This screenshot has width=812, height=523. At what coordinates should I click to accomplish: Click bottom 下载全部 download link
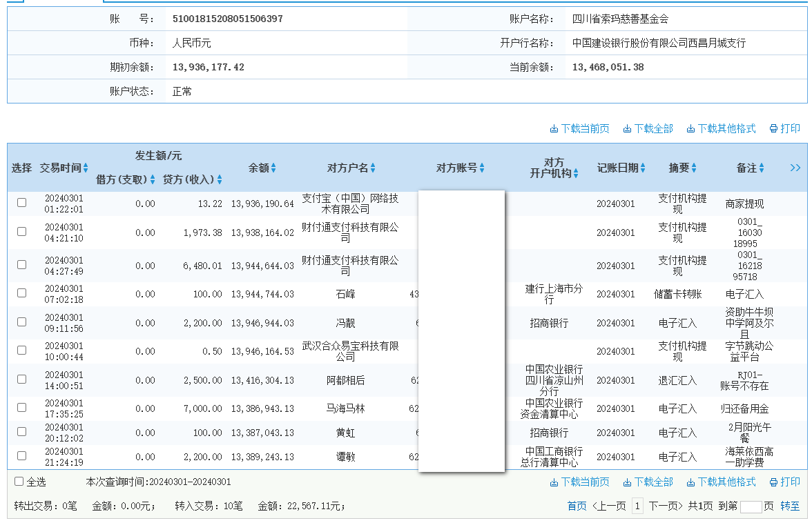[648, 482]
